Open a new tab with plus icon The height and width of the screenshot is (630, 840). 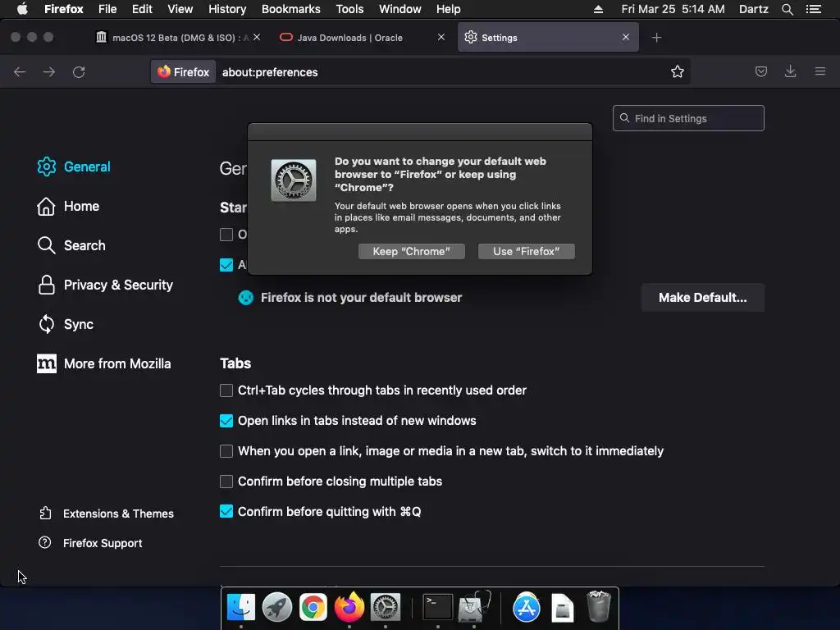point(656,38)
